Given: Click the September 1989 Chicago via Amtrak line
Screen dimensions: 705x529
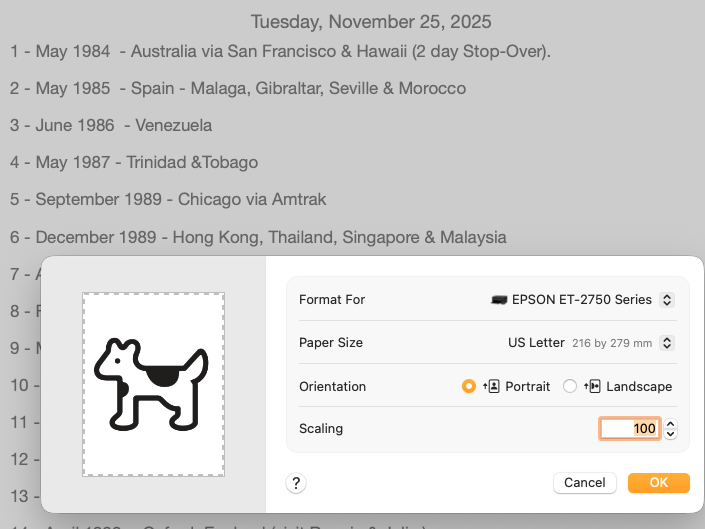Looking at the screenshot, I should pos(168,199).
